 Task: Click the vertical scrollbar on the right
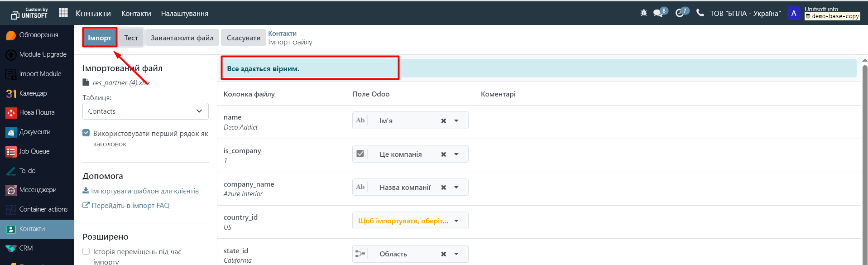(x=864, y=159)
